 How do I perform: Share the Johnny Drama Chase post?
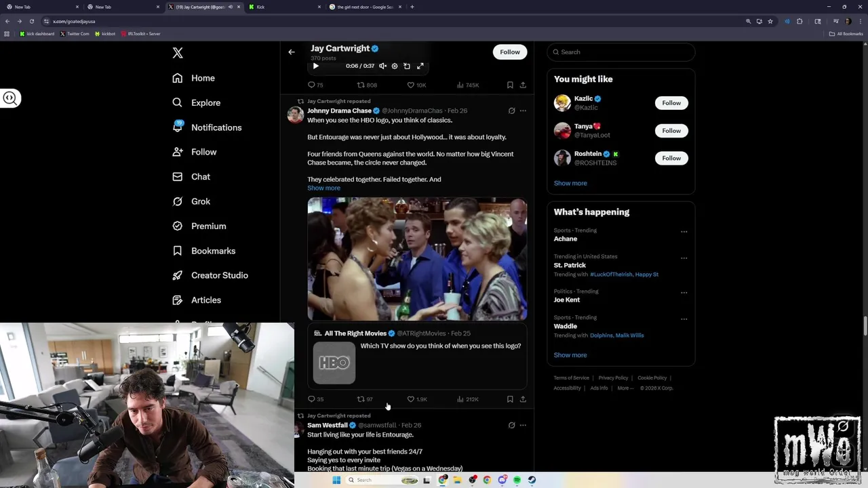523,399
